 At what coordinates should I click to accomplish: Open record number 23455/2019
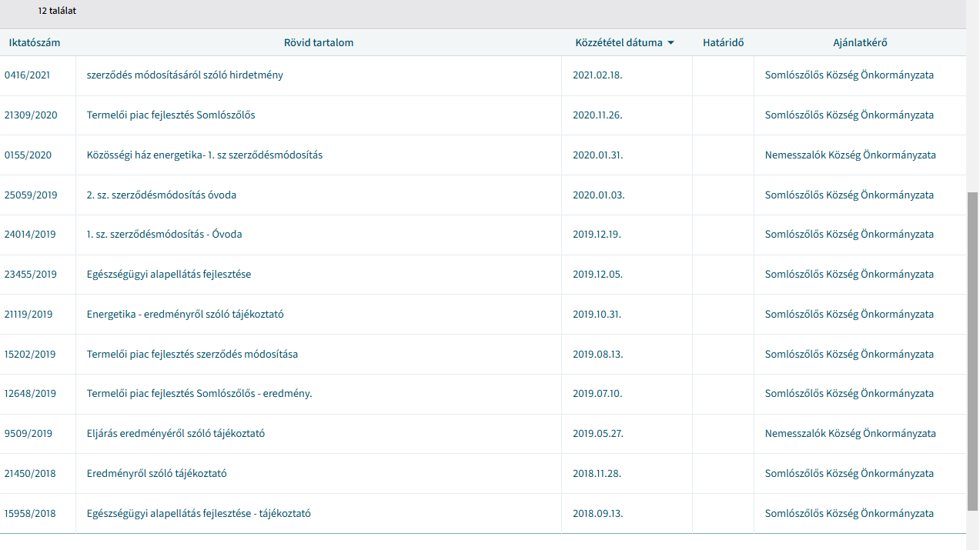pyautogui.click(x=30, y=275)
